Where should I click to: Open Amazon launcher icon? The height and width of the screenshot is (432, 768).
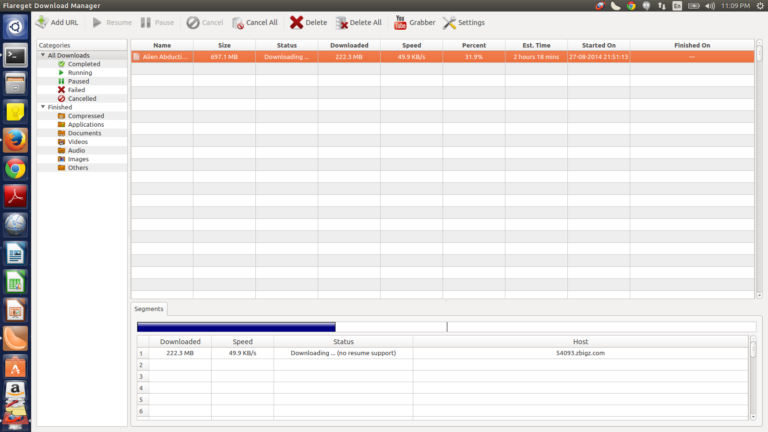pyautogui.click(x=15, y=390)
